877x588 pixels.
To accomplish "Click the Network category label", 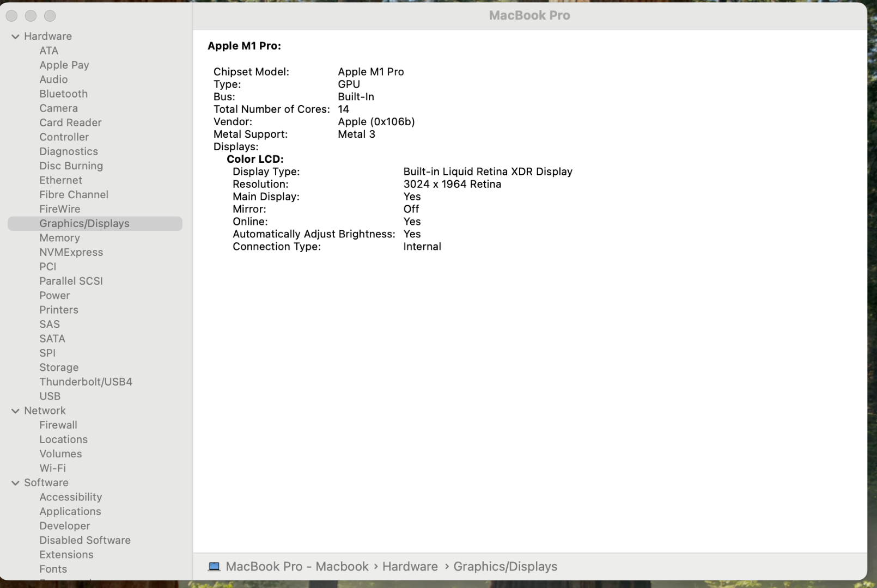I will (x=45, y=411).
